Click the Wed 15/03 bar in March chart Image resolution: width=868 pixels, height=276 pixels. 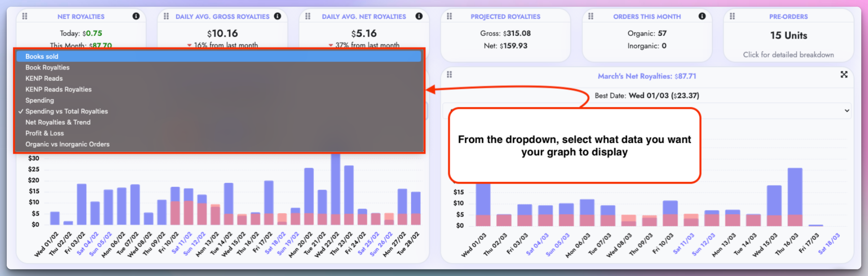pos(774,206)
